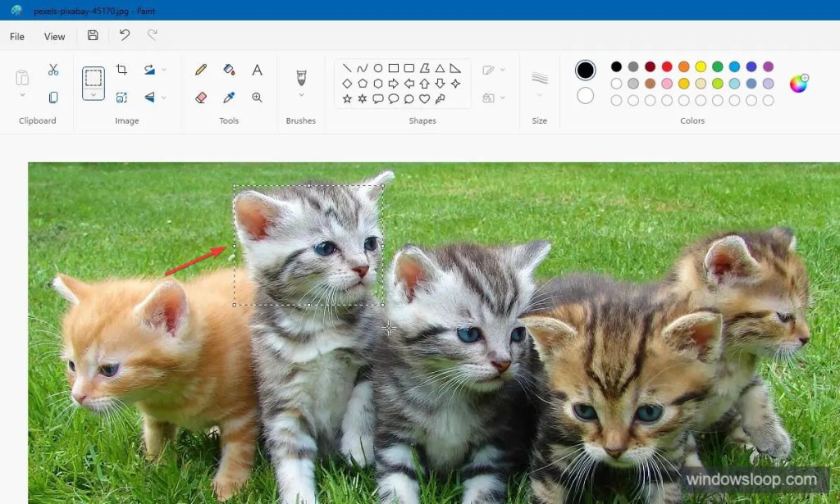This screenshot has height=504, width=840.
Task: Expand the Rotate dropdown chevron
Action: pyautogui.click(x=164, y=70)
